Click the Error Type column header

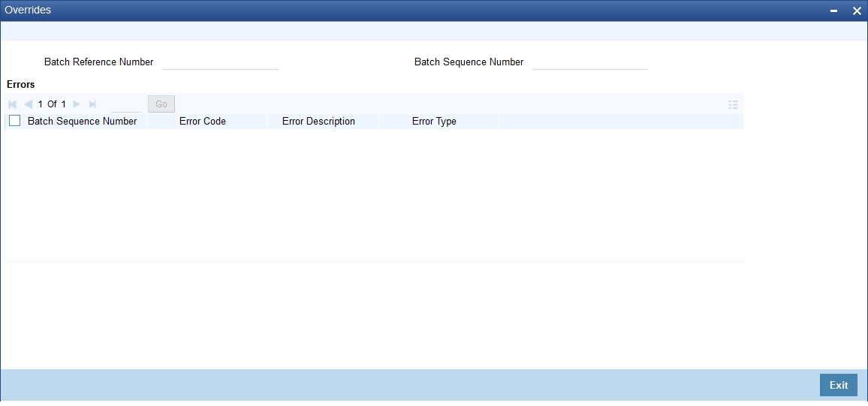pos(434,121)
